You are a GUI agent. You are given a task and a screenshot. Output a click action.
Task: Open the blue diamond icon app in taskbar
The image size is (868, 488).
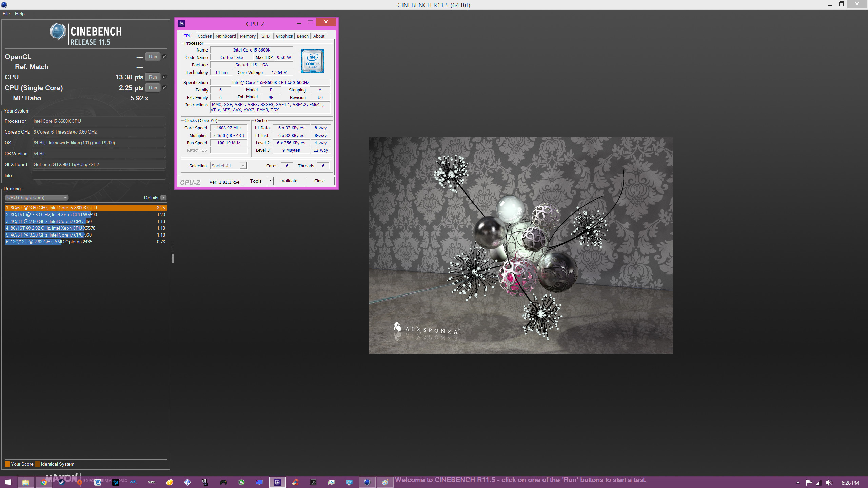pyautogui.click(x=188, y=482)
